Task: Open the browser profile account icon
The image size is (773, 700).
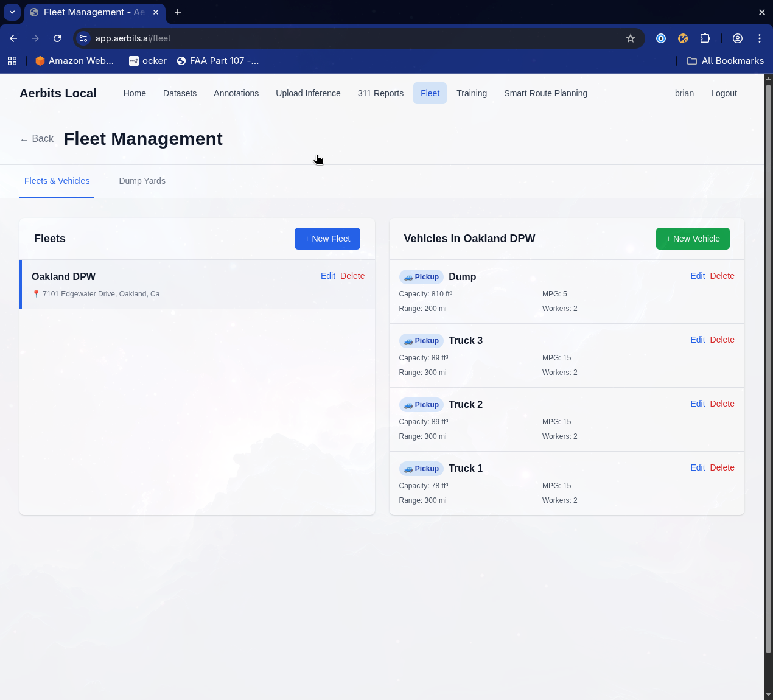Action: coord(737,38)
